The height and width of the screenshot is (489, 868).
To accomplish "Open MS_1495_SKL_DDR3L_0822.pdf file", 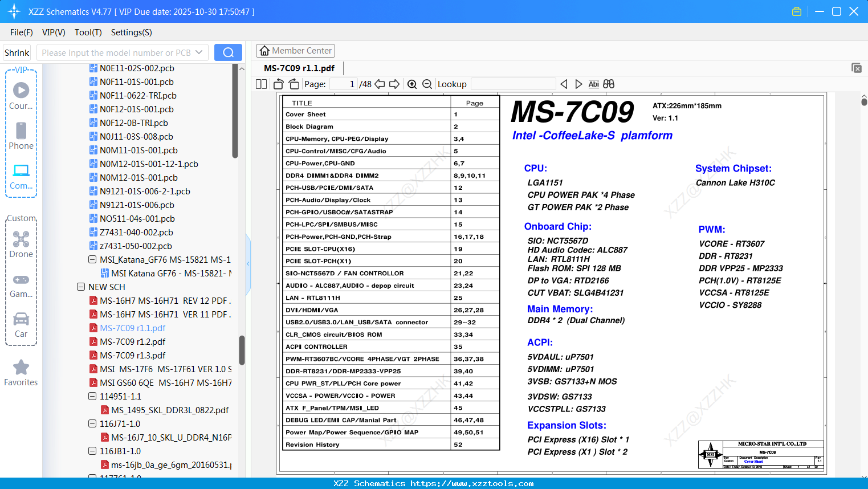I will click(x=165, y=410).
